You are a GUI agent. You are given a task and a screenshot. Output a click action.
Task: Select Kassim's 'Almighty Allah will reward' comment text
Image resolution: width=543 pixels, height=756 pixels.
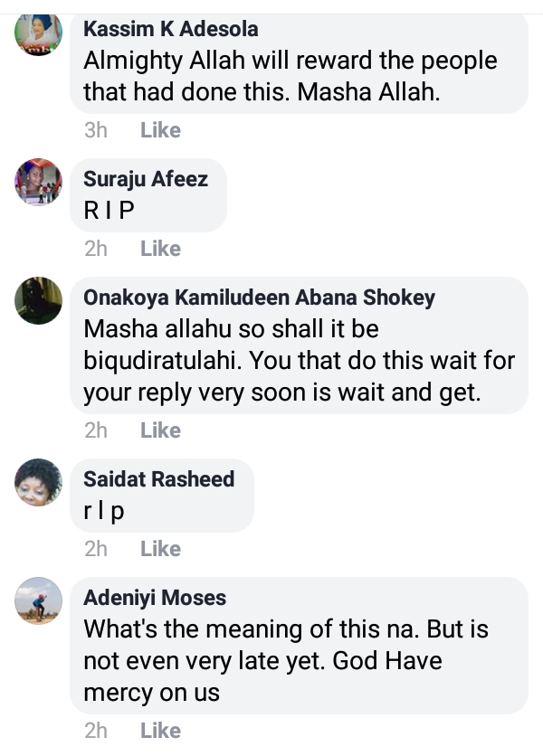pos(290,77)
